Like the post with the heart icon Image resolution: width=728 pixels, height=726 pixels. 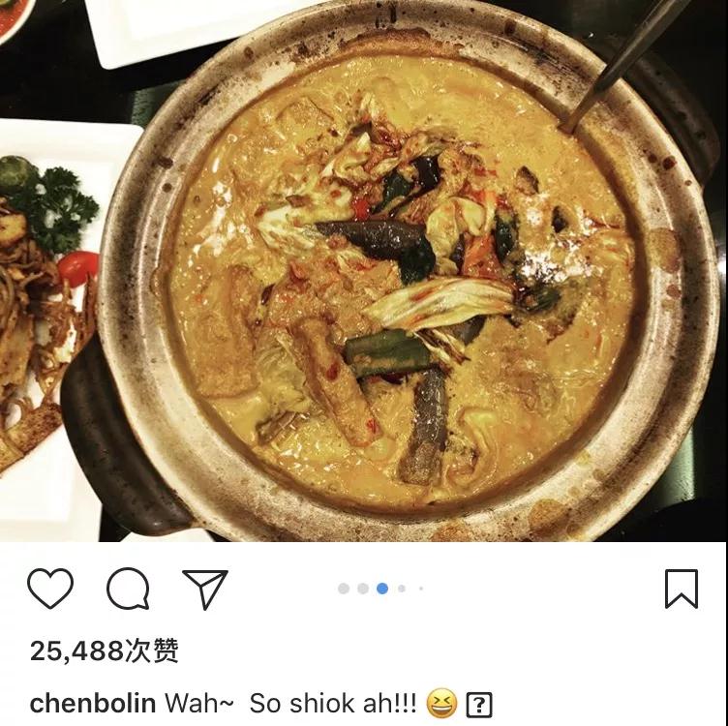pyautogui.click(x=50, y=589)
